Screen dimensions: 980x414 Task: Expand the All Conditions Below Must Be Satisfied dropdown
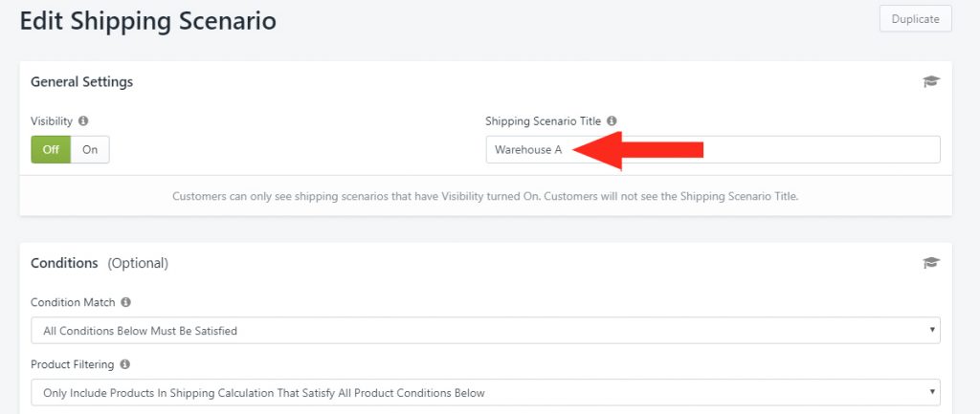coord(485,330)
